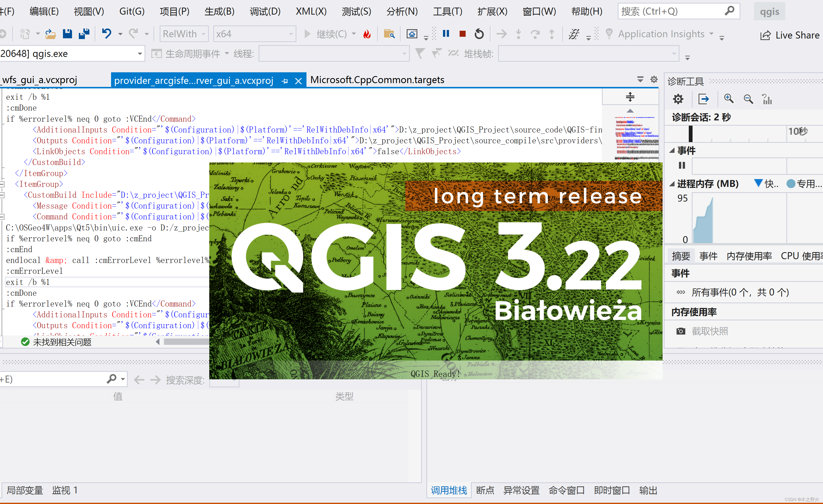Click the 搜索 (Ctrl+Q) search box
The height and width of the screenshot is (504, 823).
point(679,11)
